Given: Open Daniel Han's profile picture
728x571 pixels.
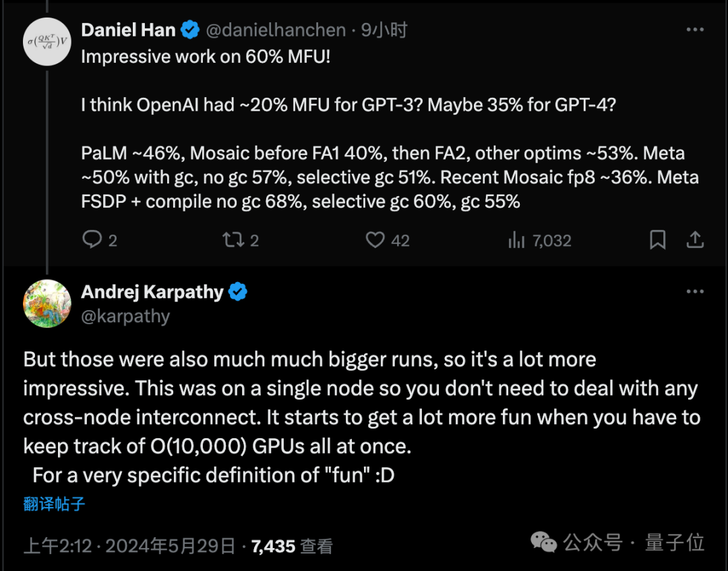Looking at the screenshot, I should click(x=47, y=42).
